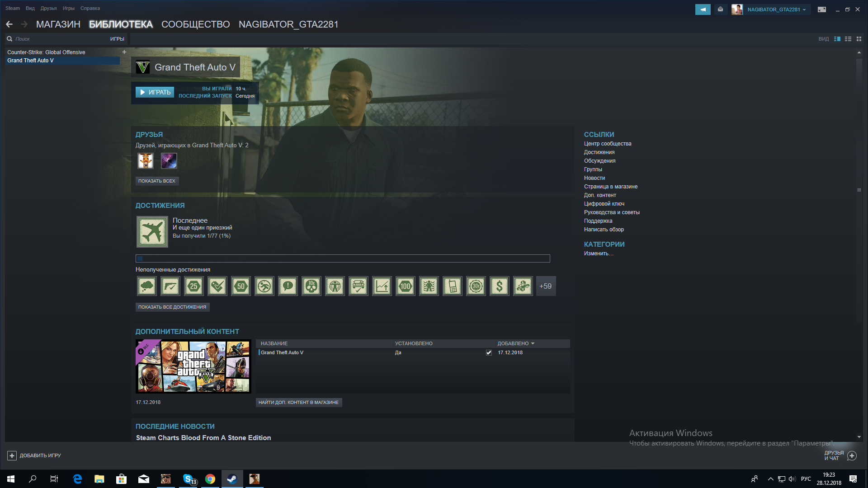Open the car with checkmark achievement
868x488 pixels.
pyautogui.click(x=359, y=286)
